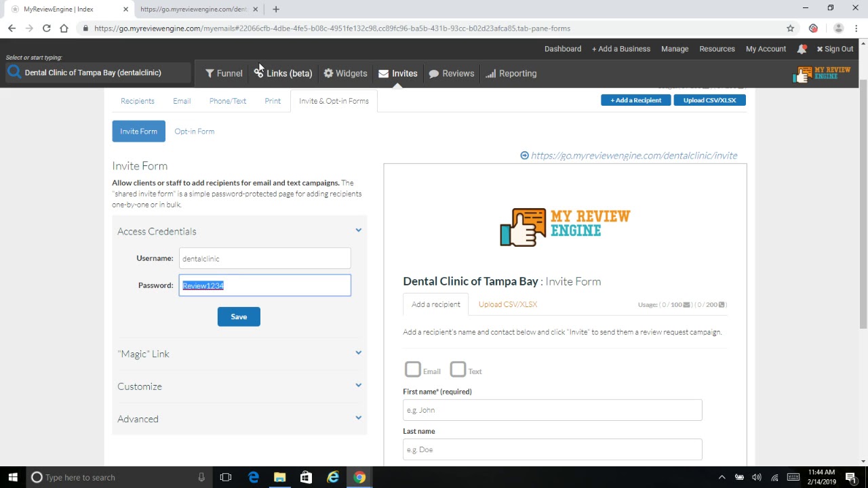868x488 pixels.
Task: Open the Funnel section
Action: click(224, 73)
